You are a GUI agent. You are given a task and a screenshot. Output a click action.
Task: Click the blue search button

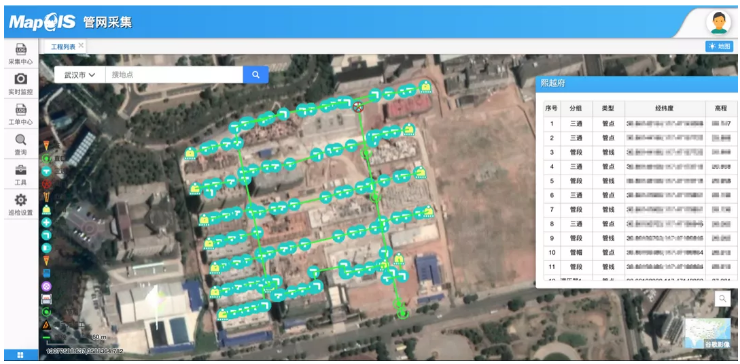[x=256, y=75]
